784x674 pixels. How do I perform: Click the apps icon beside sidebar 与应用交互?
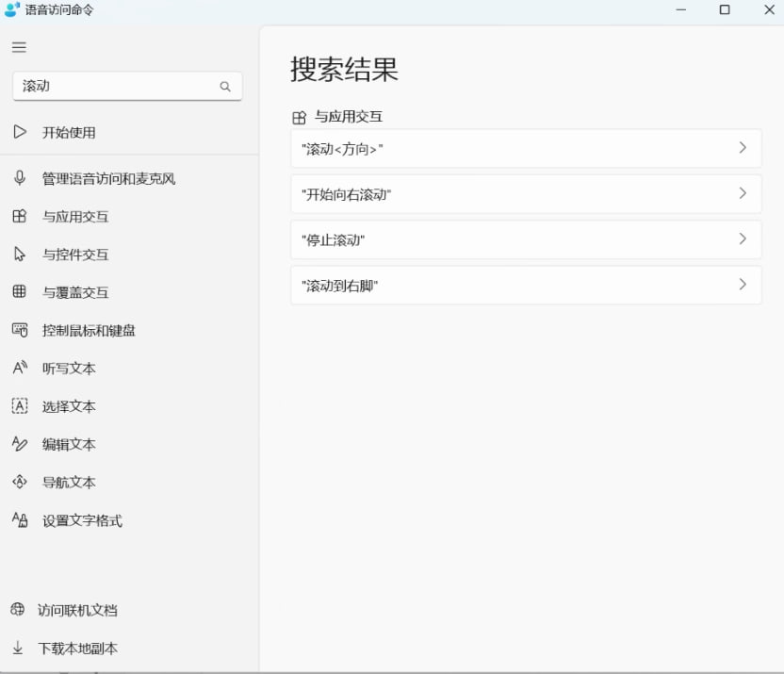coord(20,216)
